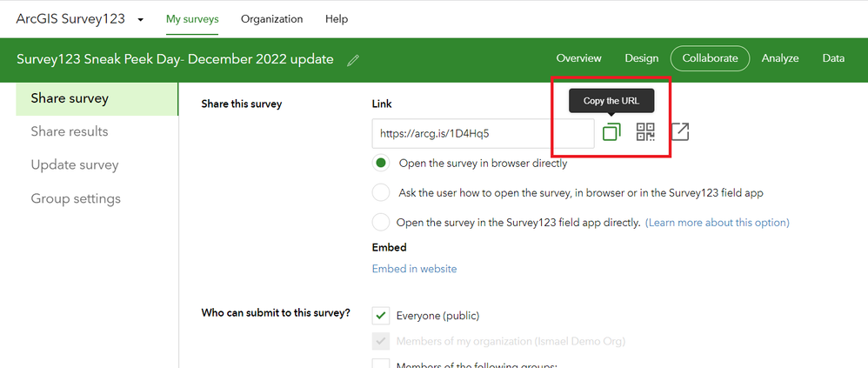
Task: Select Open the survey in browser directly
Action: point(380,163)
